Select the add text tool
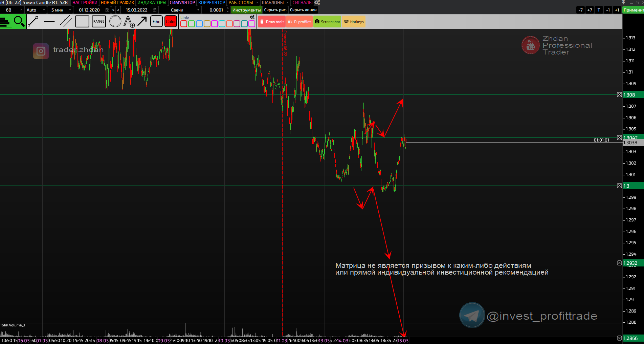644x344 pixels. point(129,22)
